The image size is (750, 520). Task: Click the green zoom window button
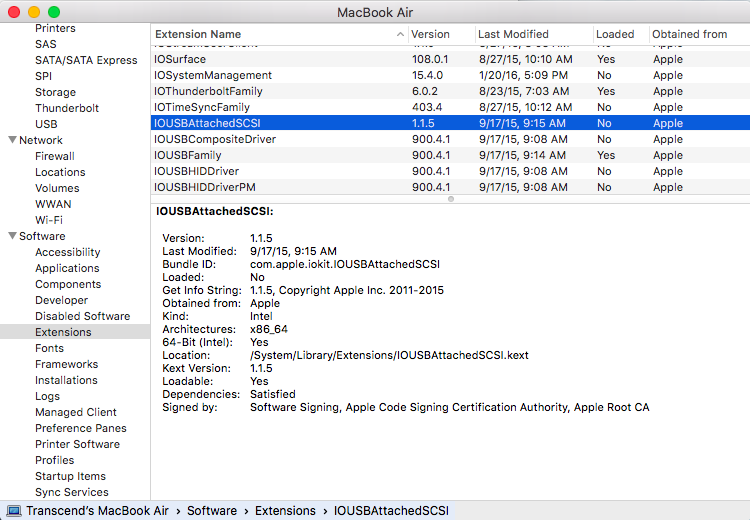54,12
